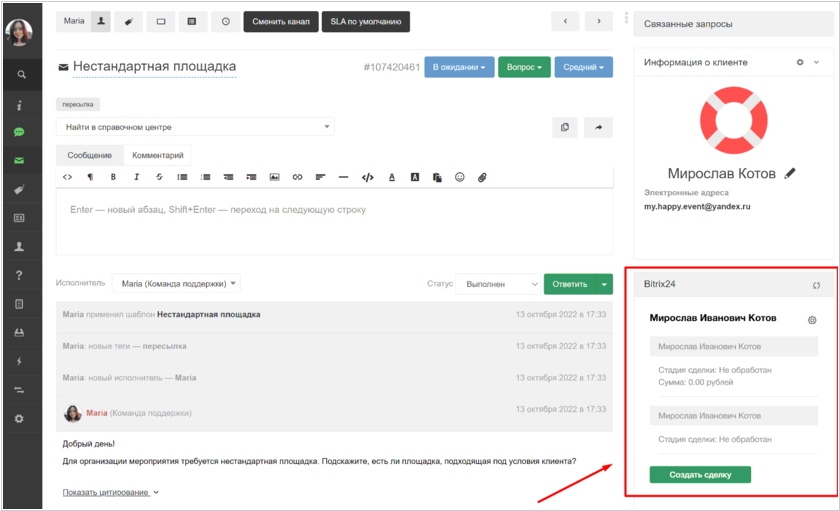The image size is (840, 511).
Task: Open search in the left sidebar
Action: tap(21, 74)
